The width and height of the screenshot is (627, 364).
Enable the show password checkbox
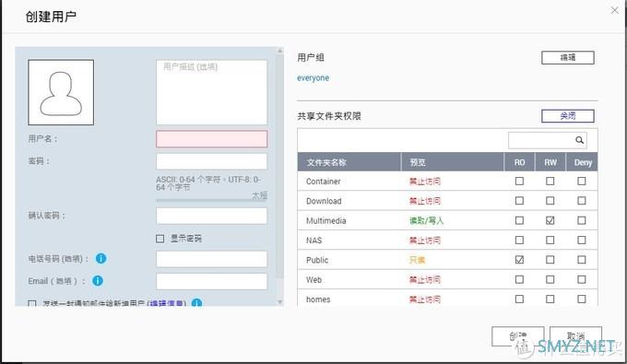tap(160, 239)
